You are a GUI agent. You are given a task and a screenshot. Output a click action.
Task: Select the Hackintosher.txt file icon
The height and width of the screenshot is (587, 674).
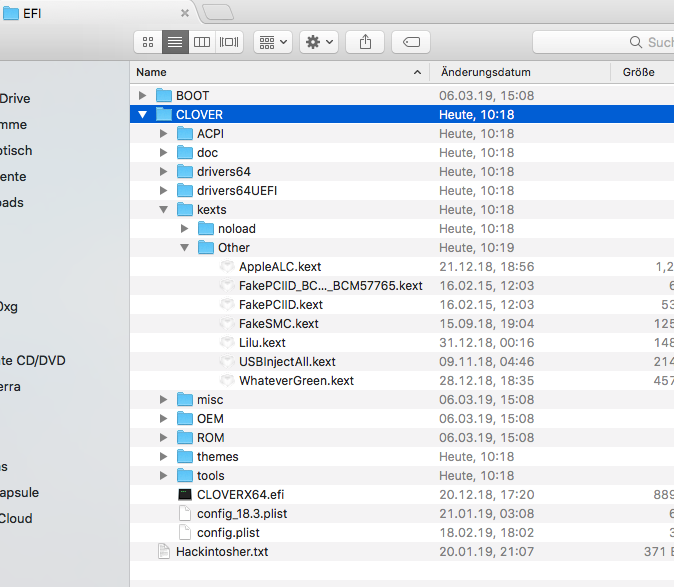click(164, 551)
